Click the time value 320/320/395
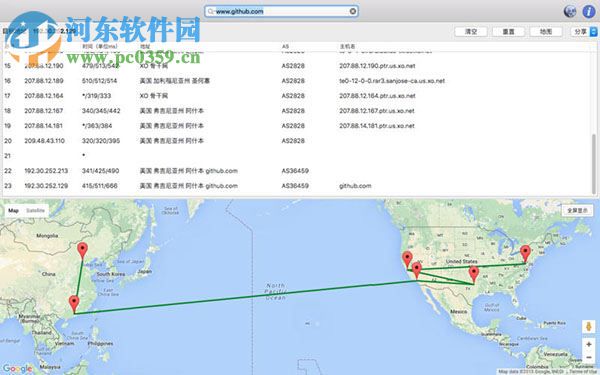600x375 pixels. (x=101, y=141)
